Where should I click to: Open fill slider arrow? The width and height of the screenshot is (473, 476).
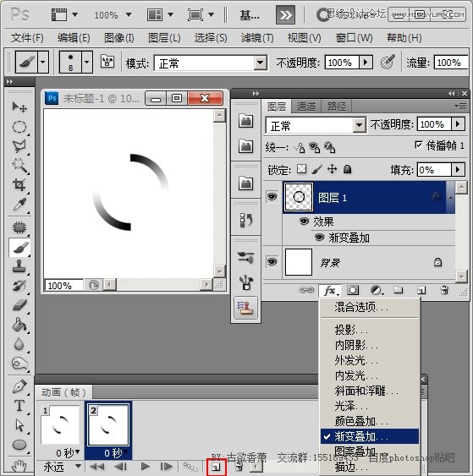[458, 169]
